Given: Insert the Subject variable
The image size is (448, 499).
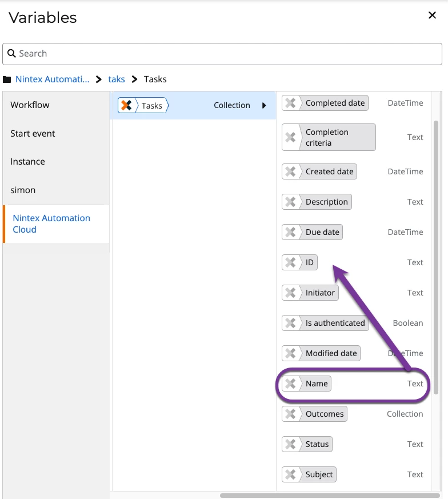Looking at the screenshot, I should 309,474.
